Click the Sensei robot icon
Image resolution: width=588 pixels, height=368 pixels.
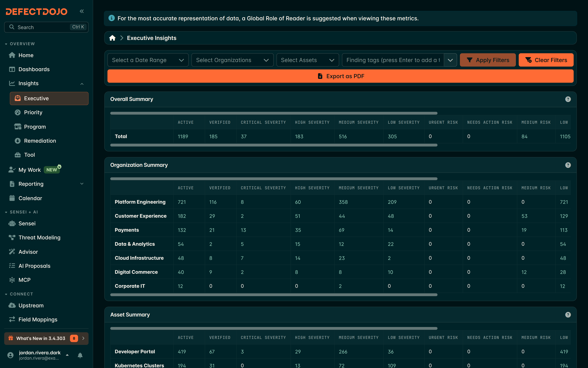click(12, 223)
